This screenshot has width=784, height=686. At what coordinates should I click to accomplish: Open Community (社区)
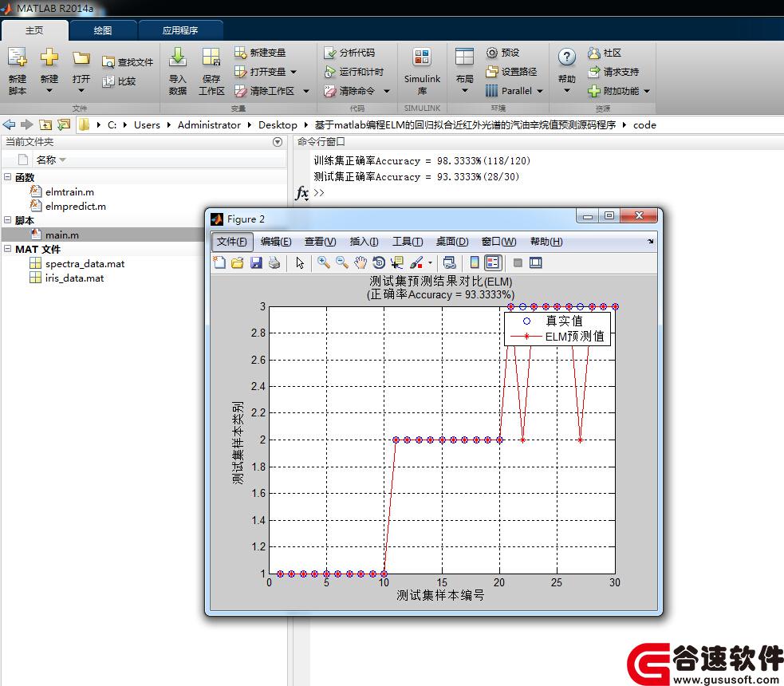605,53
